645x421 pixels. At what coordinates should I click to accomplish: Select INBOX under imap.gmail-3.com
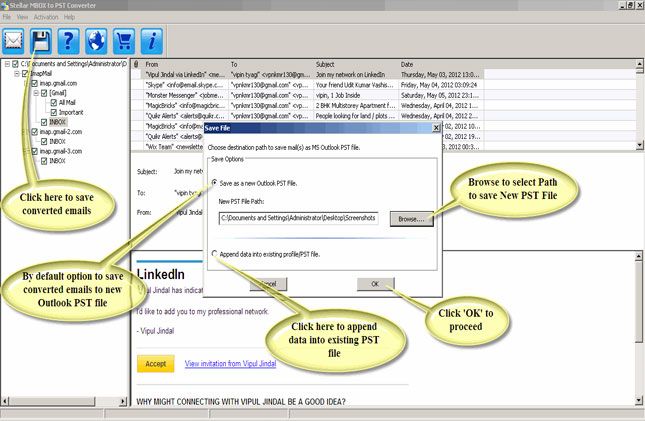tap(57, 161)
